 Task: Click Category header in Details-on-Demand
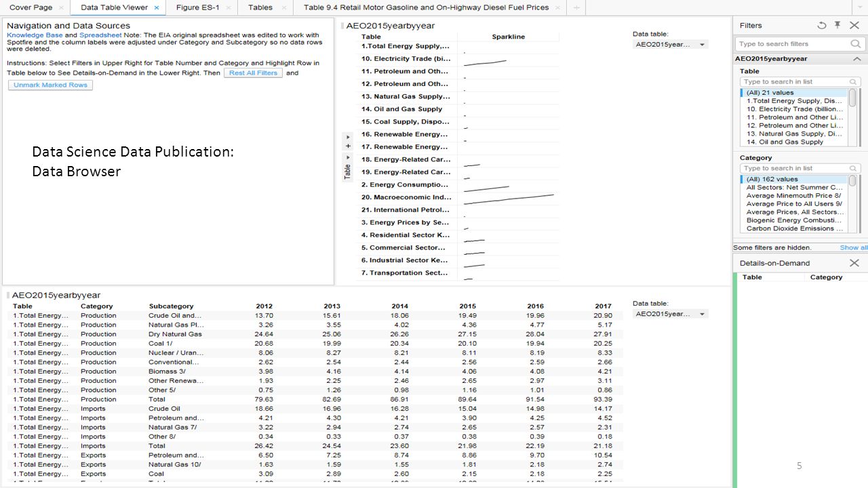point(826,277)
